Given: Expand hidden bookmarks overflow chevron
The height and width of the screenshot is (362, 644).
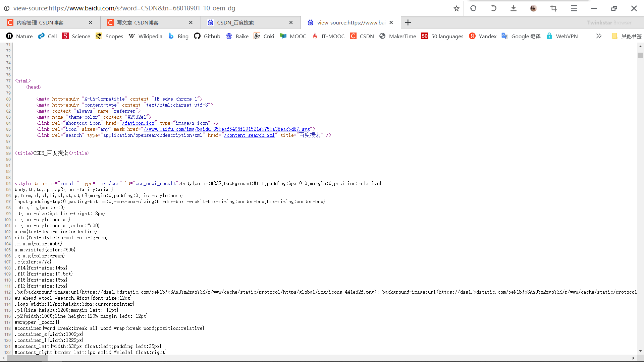Looking at the screenshot, I should (599, 36).
